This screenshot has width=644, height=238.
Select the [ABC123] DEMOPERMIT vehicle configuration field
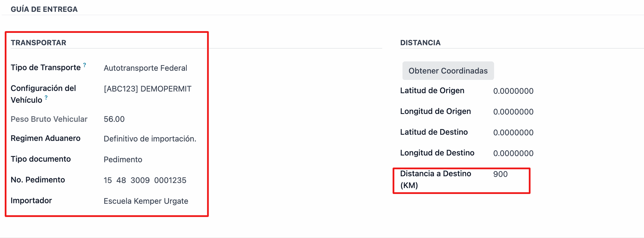click(147, 89)
